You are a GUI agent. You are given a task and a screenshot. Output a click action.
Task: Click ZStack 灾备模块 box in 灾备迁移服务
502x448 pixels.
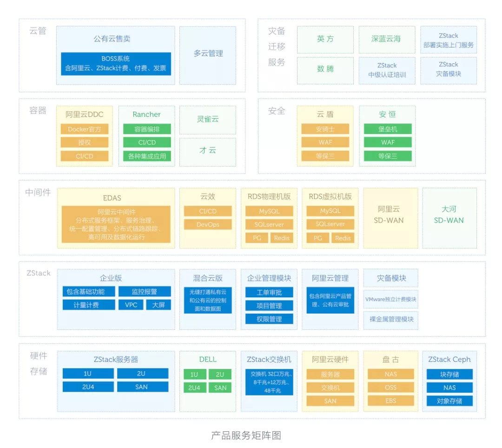[x=448, y=71]
